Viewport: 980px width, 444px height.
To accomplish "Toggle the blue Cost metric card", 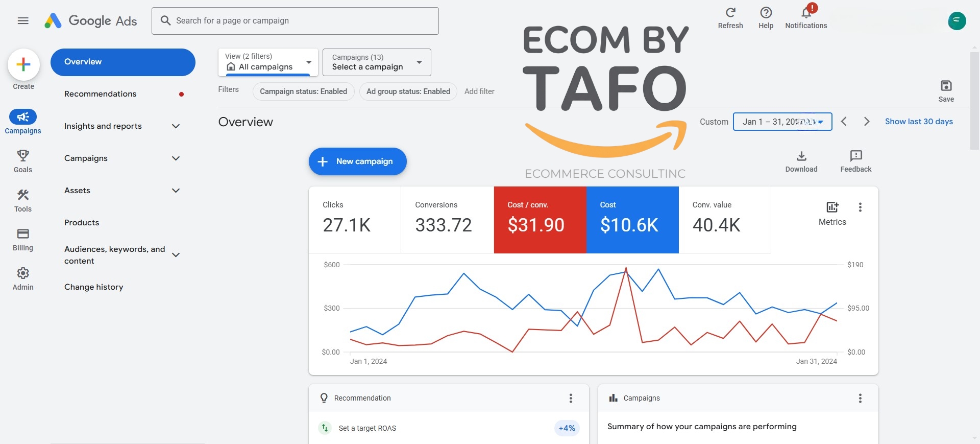I will tap(632, 220).
